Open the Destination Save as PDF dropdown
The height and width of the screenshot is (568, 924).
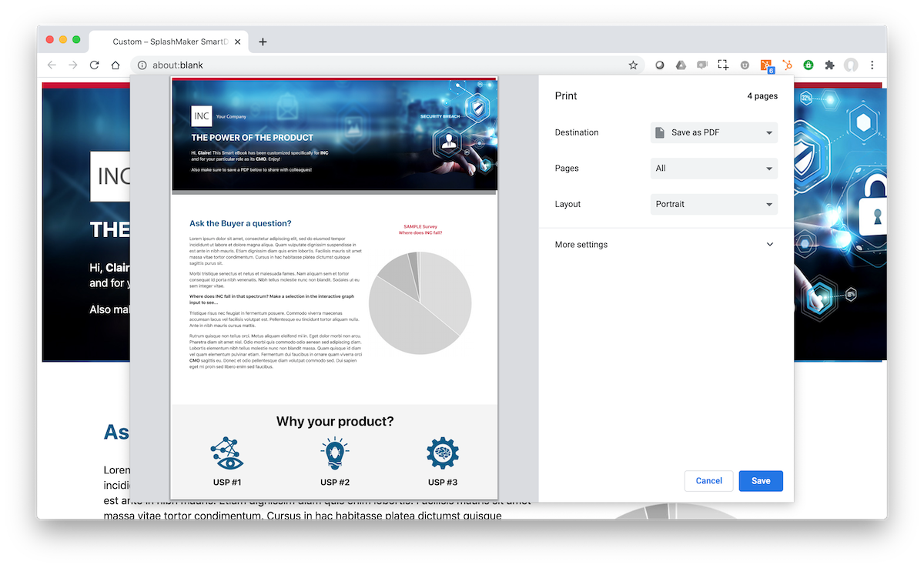[714, 132]
